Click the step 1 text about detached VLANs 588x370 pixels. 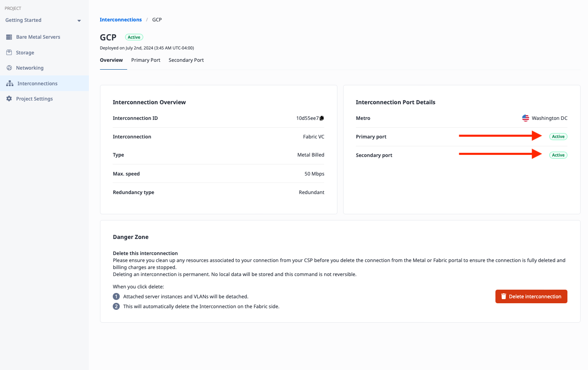coord(186,297)
